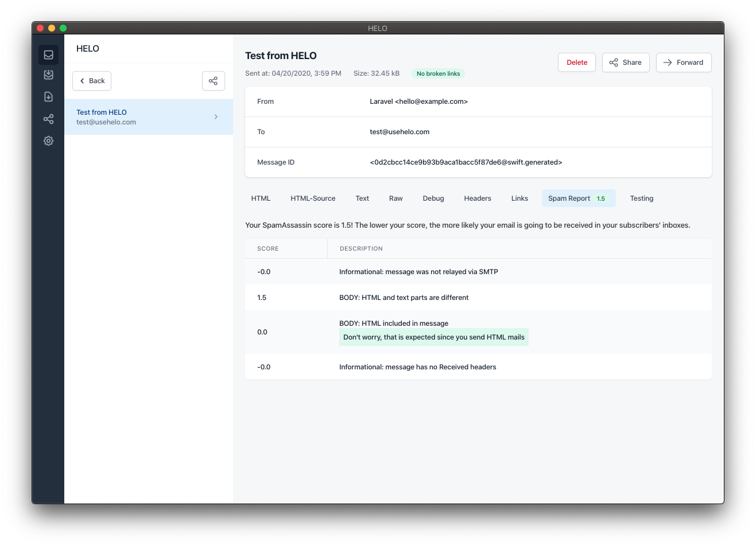The height and width of the screenshot is (546, 756).
Task: Click the DESCRIPTION column header
Action: tap(361, 249)
